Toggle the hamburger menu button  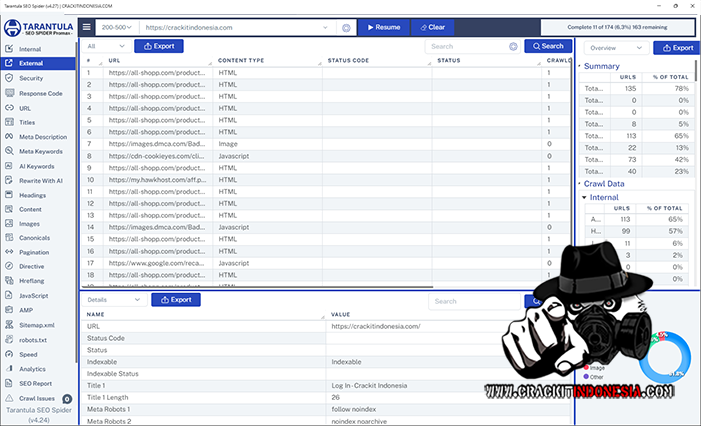[87, 28]
